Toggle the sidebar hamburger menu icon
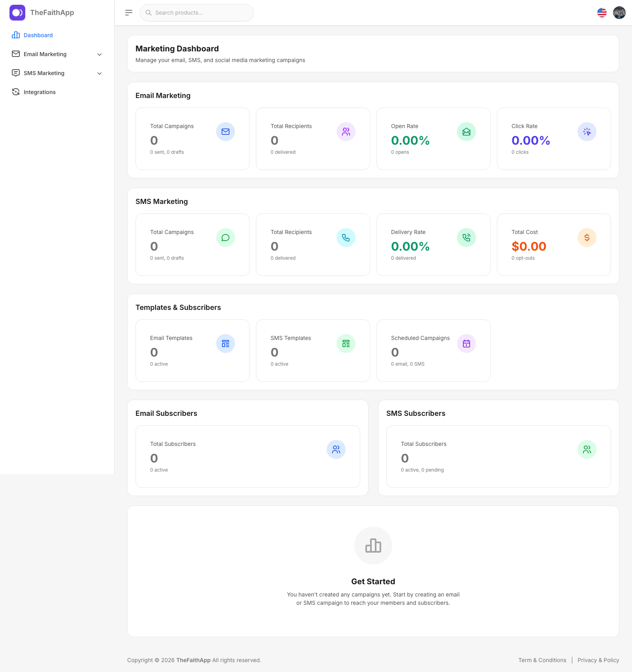This screenshot has height=672, width=632. (129, 13)
